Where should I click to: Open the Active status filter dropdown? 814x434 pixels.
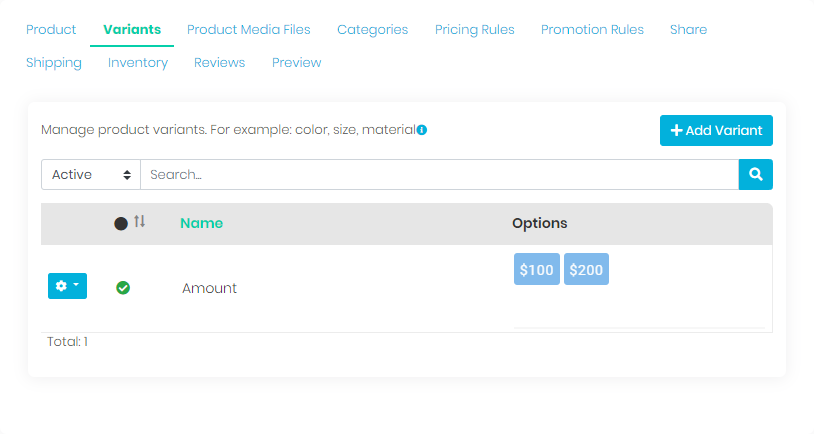(x=91, y=174)
